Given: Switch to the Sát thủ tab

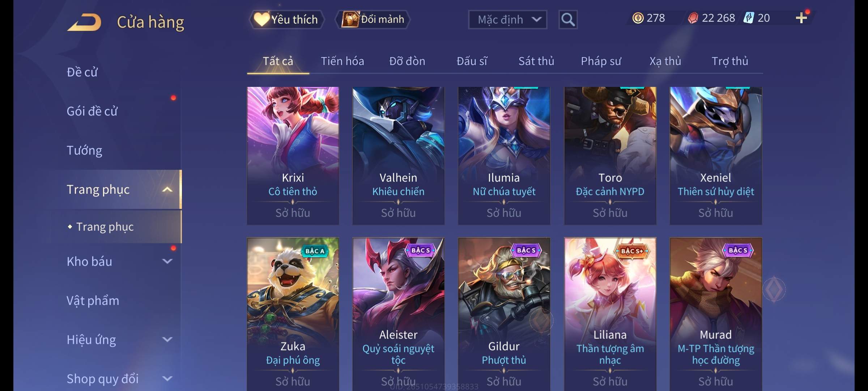Looking at the screenshot, I should tap(536, 61).
